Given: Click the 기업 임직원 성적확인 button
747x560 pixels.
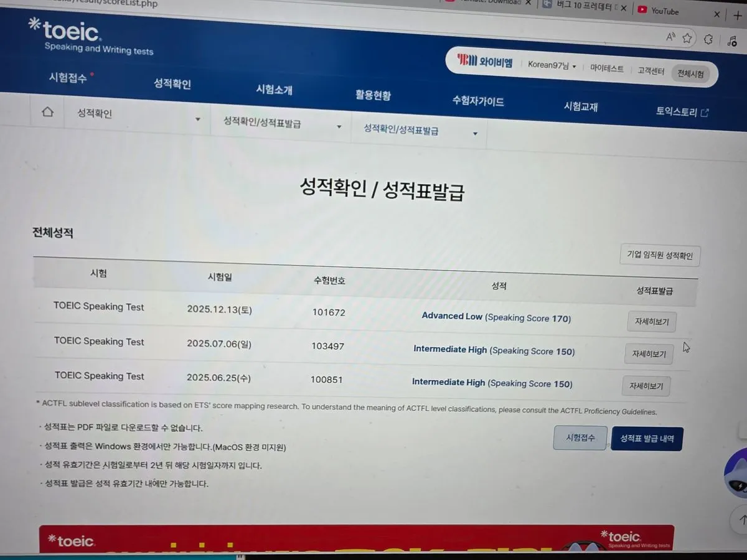Looking at the screenshot, I should [x=659, y=255].
